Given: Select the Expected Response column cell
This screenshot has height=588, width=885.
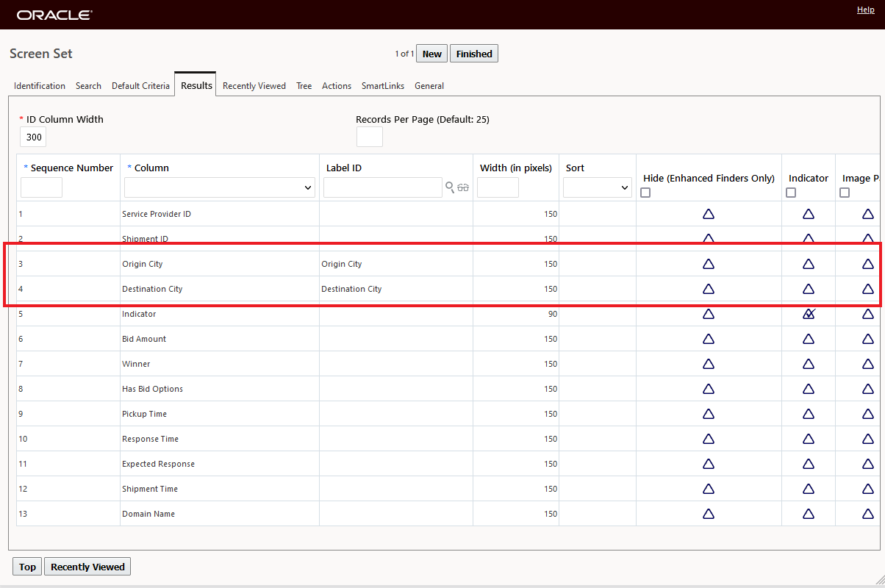Looking at the screenshot, I should click(x=220, y=464).
